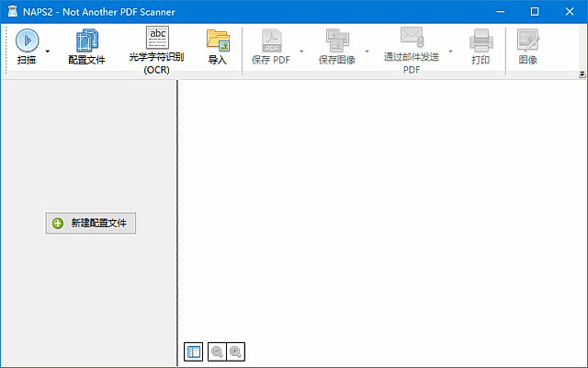This screenshot has height=368, width=588.
Task: Open the NAPS2 title bar app icon menu
Action: coord(11,11)
